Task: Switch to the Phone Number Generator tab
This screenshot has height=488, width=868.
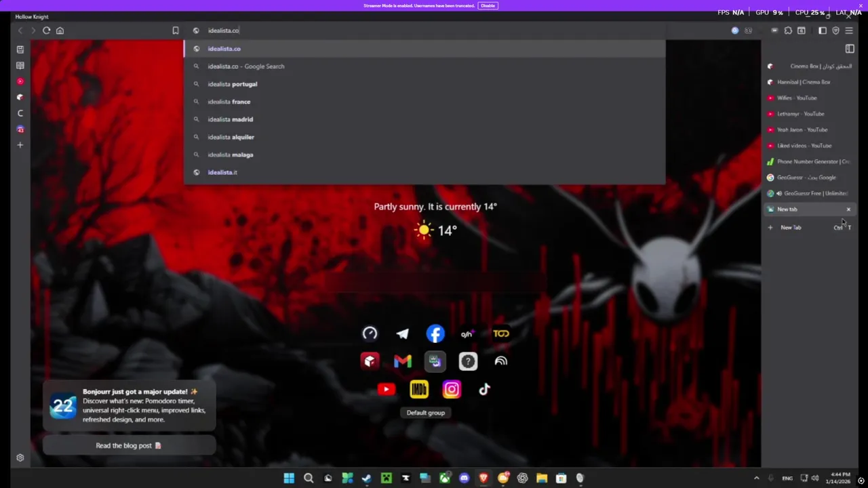Action: [809, 161]
